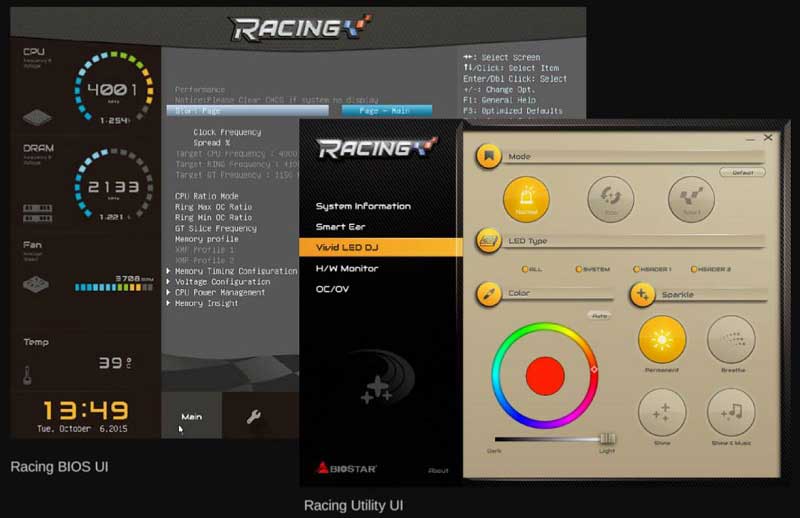
Task: Click the Auto color button
Action: tap(599, 316)
